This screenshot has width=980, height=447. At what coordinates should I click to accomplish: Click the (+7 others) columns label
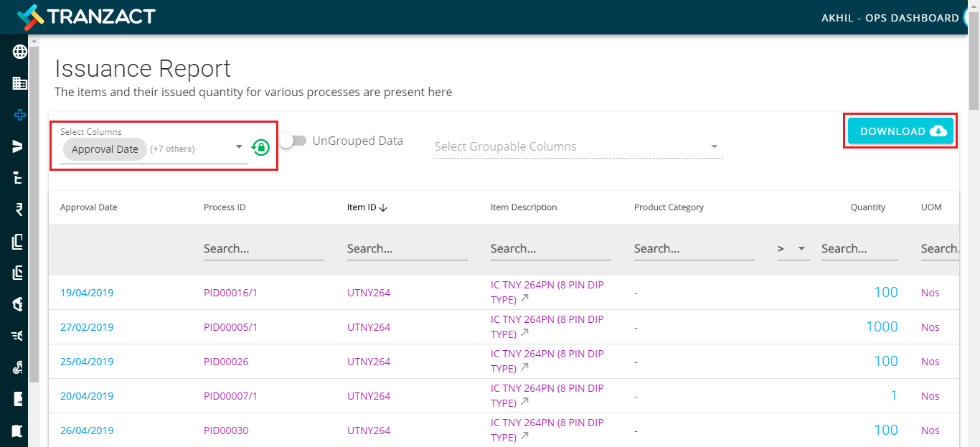coord(172,149)
